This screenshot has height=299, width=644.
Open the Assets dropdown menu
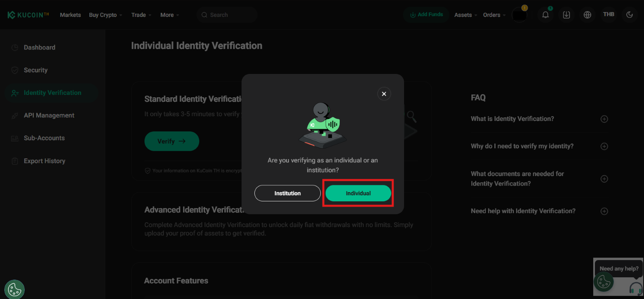click(465, 15)
